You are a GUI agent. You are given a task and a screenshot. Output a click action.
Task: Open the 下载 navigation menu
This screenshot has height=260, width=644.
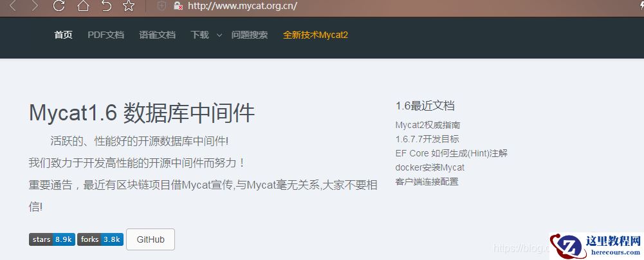[x=199, y=35]
